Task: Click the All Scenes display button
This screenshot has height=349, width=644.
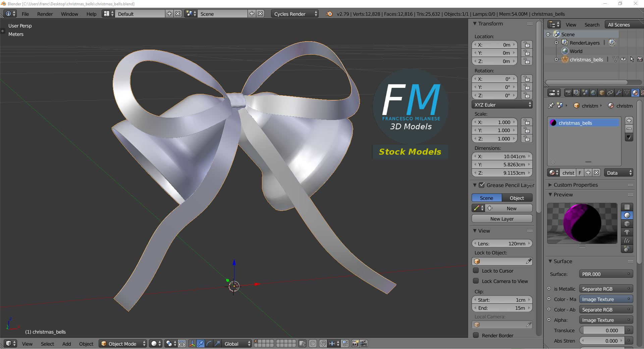Action: pyautogui.click(x=624, y=24)
